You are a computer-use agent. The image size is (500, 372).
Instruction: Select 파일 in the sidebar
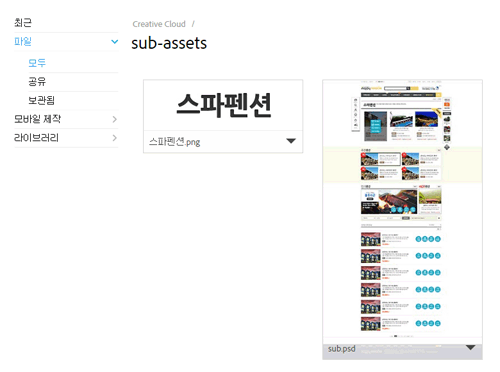point(23,42)
